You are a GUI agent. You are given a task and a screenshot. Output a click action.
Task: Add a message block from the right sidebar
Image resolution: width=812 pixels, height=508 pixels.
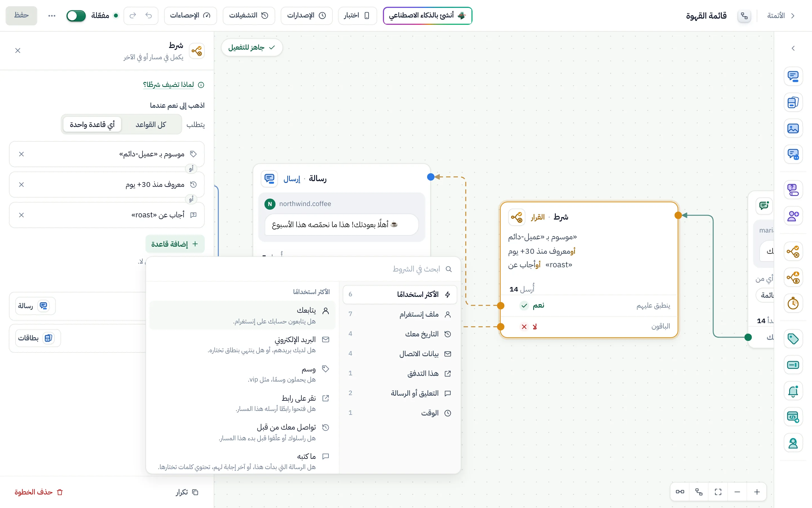point(793,76)
